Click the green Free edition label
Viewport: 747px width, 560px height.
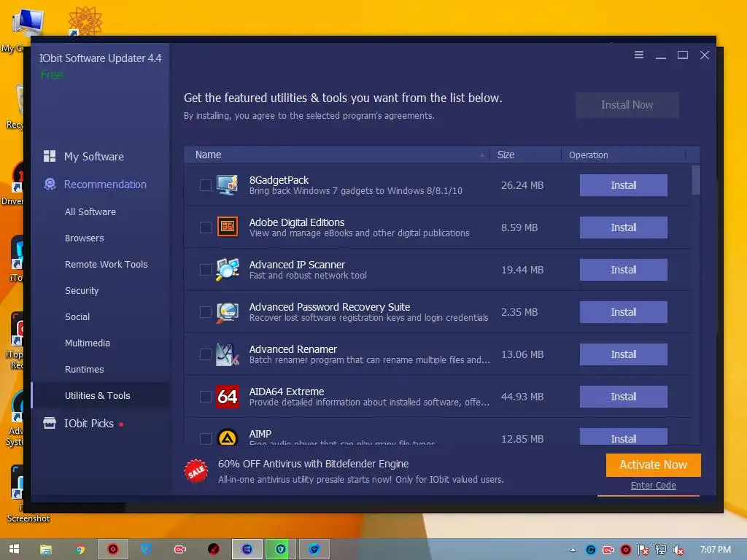(x=52, y=75)
